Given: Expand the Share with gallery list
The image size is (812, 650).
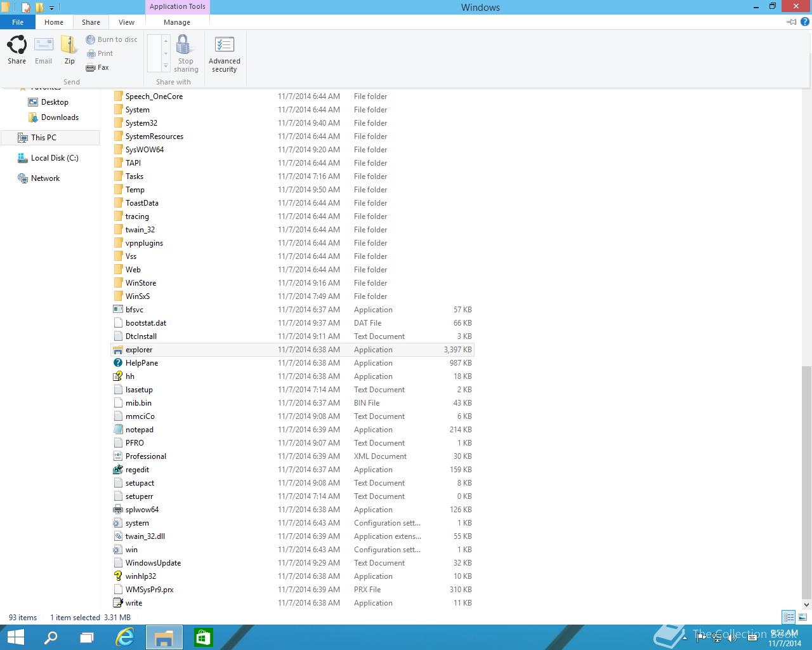Looking at the screenshot, I should pos(166,67).
